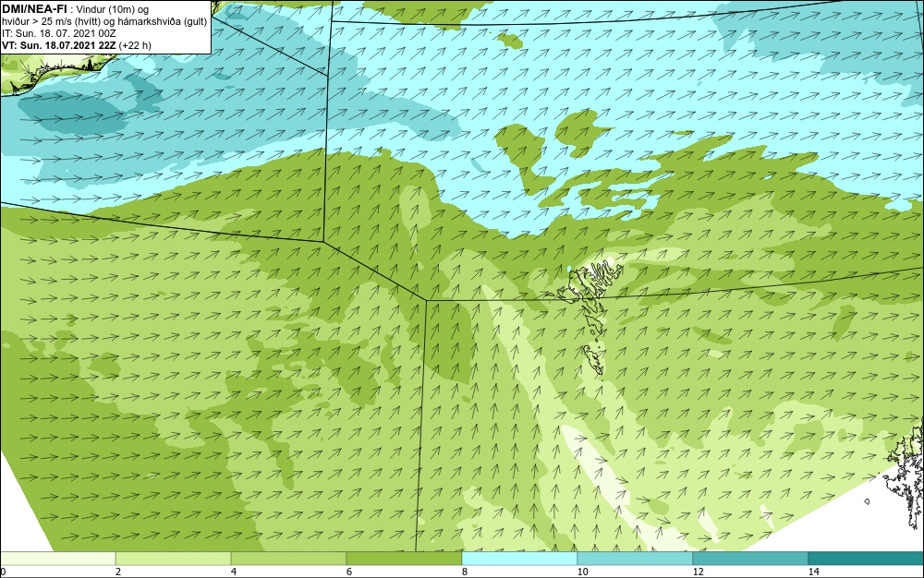Click the darkest teal swatch above 14
This screenshot has width=924, height=578.
866,559
